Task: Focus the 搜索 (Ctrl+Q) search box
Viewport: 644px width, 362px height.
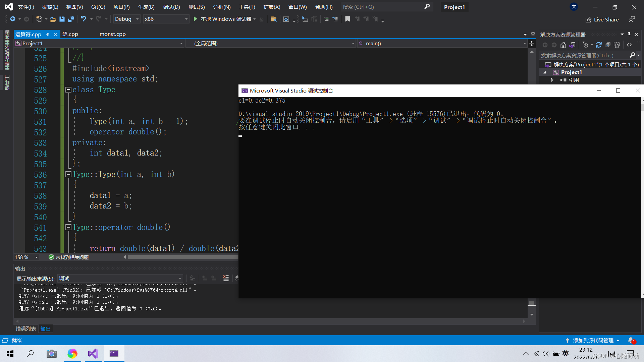Action: click(387, 7)
